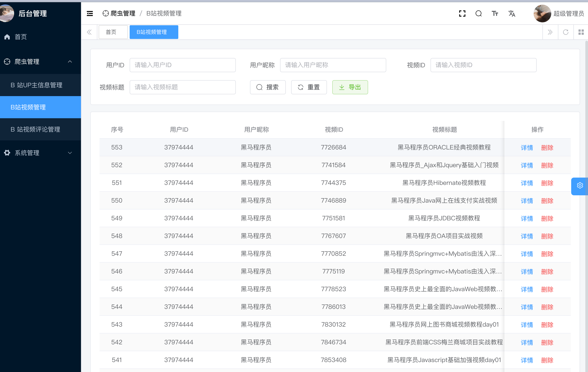Viewport: 588px width, 372px height.
Task: Switch to the 首页 tab
Action: tap(113, 32)
